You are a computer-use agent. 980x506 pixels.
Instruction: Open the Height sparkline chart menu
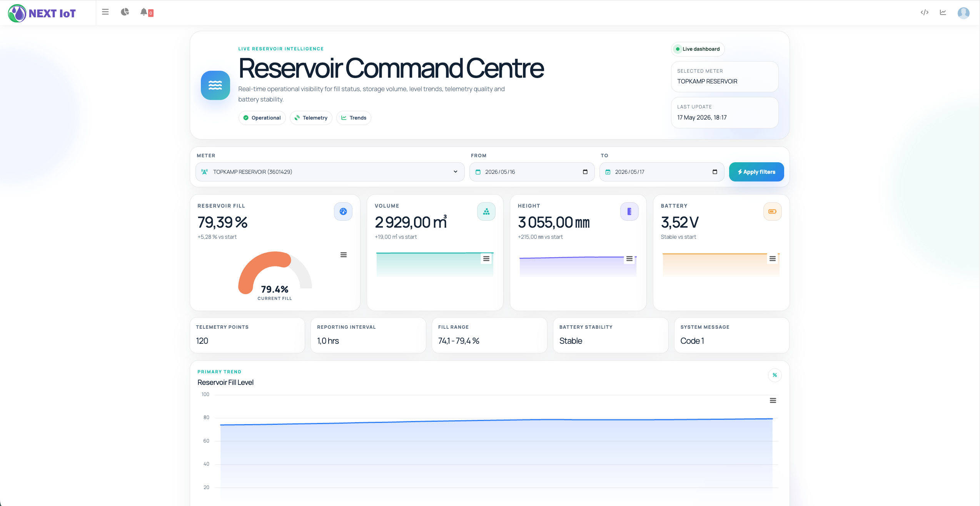(x=629, y=259)
